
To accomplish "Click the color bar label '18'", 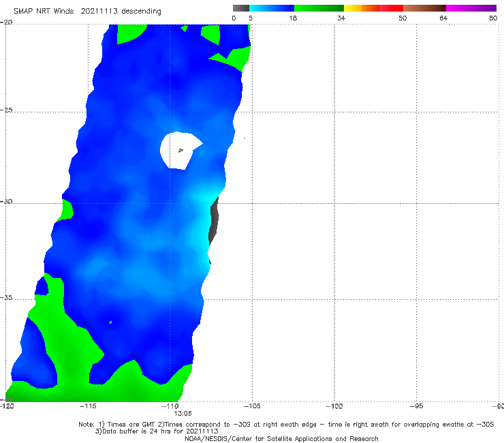I will 293,18.
